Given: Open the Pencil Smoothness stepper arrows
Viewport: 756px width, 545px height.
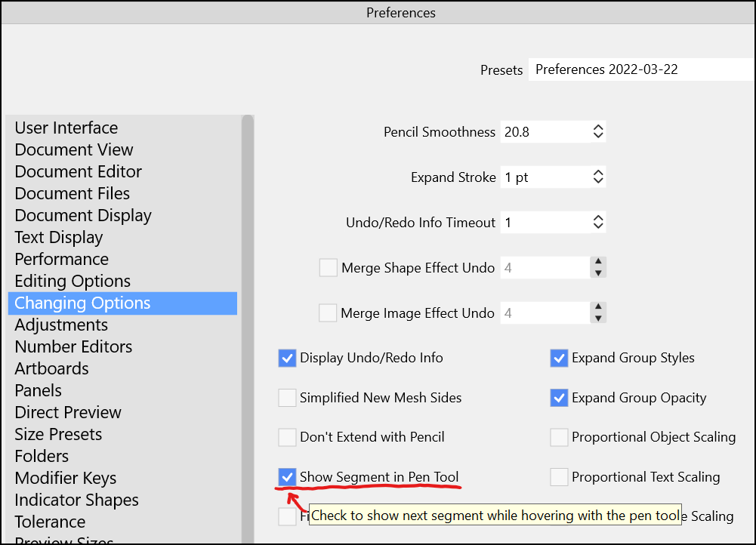Looking at the screenshot, I should (597, 132).
